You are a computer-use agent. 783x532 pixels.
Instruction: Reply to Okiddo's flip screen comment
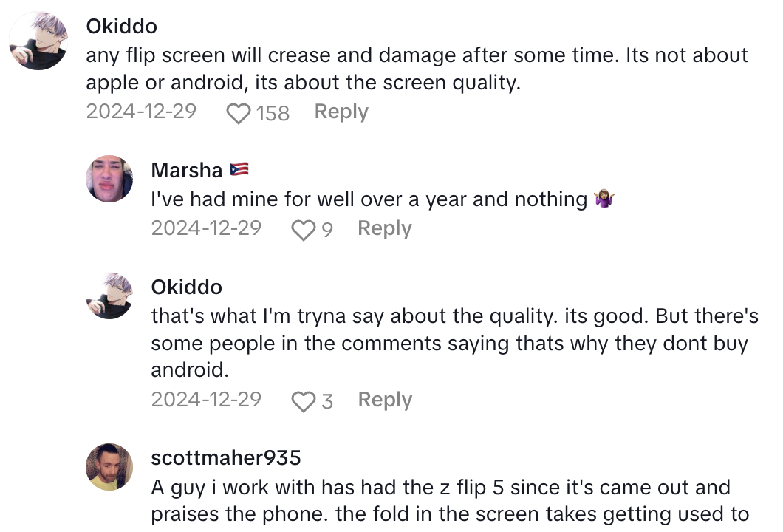tap(341, 112)
